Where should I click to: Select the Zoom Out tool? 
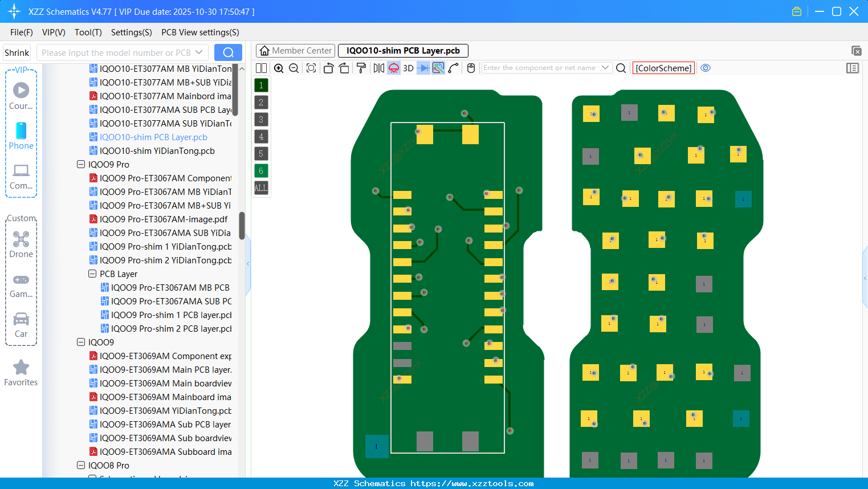294,68
